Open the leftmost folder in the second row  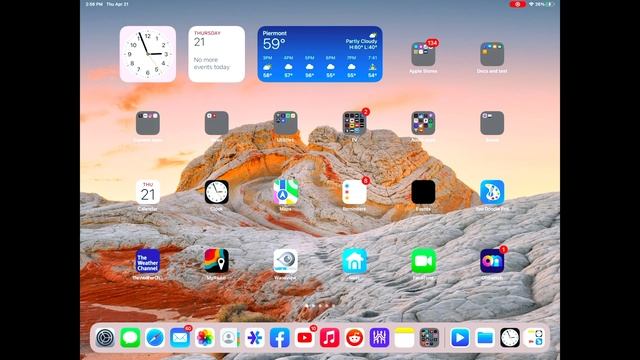tap(148, 123)
